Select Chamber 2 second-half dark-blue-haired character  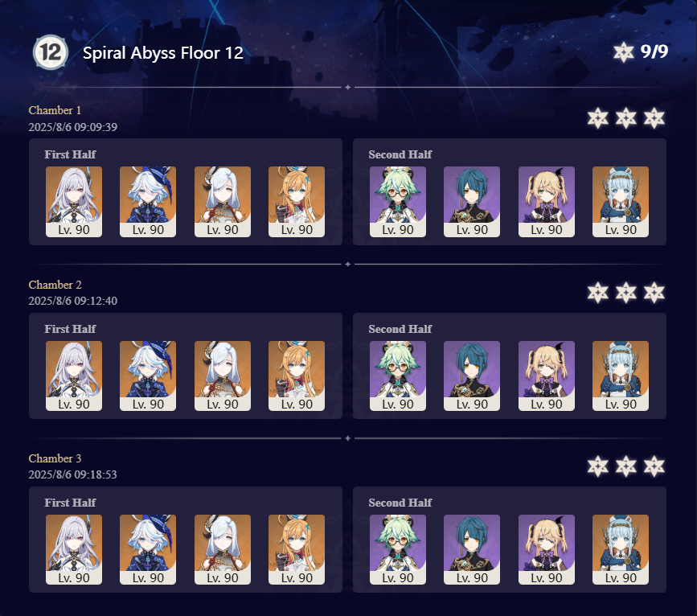472,376
